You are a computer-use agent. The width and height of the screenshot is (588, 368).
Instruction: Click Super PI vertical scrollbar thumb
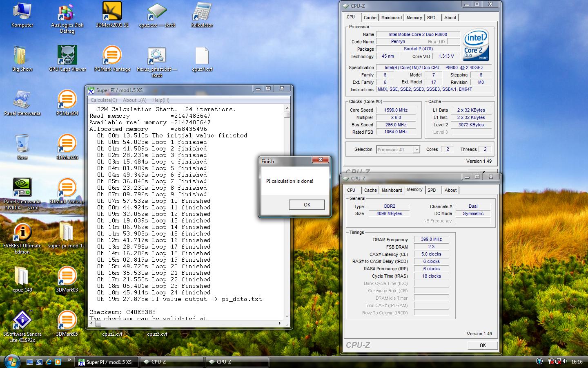(x=287, y=114)
